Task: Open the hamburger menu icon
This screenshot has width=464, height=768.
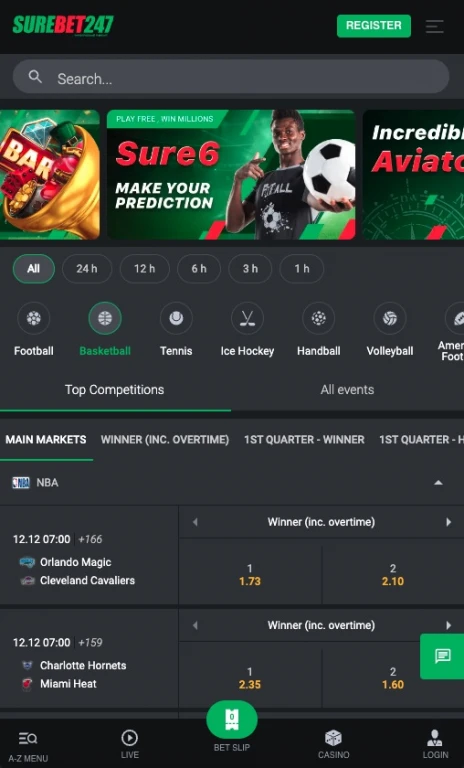Action: 435,26
